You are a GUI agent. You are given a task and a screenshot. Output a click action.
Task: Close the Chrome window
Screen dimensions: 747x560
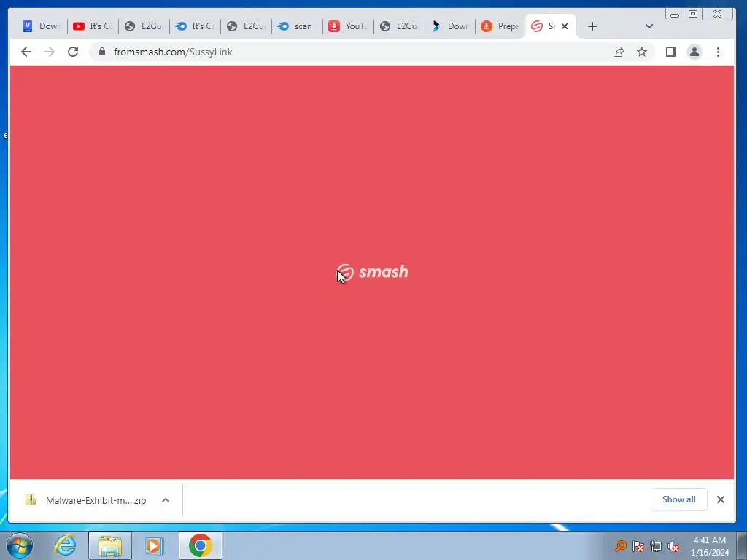click(x=718, y=15)
